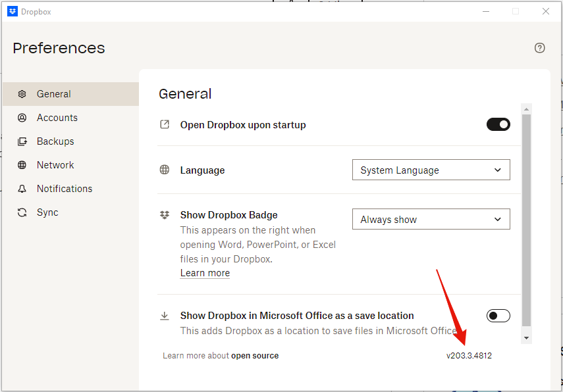Image resolution: width=563 pixels, height=392 pixels.
Task: Click the scrollbar up arrow
Action: pyautogui.click(x=526, y=109)
